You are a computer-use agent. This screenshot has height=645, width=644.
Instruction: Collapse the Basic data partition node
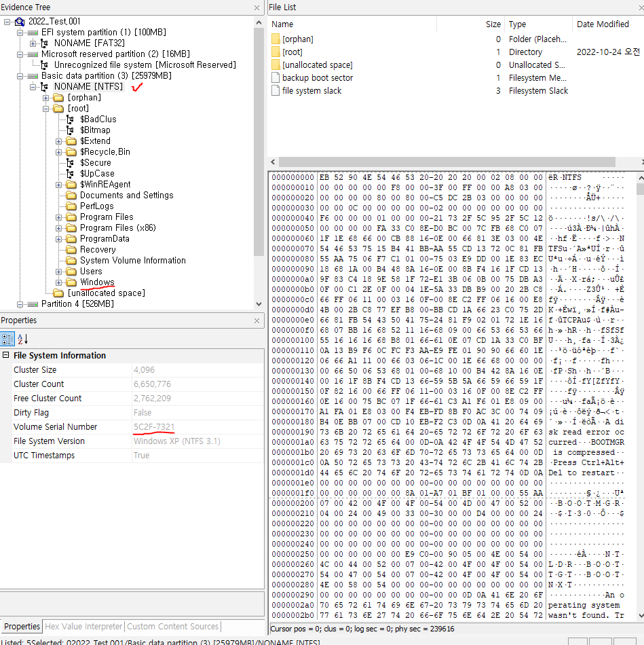20,76
